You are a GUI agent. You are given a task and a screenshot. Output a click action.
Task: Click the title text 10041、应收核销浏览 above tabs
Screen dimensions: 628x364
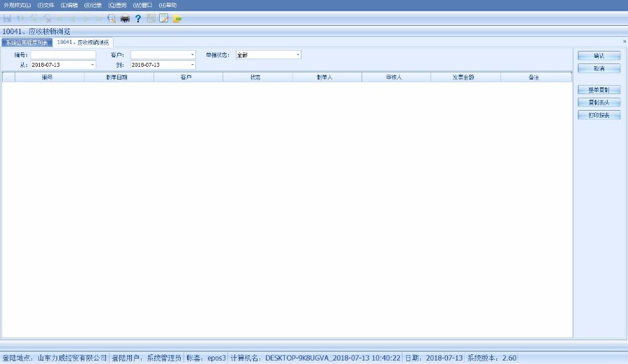coord(36,31)
